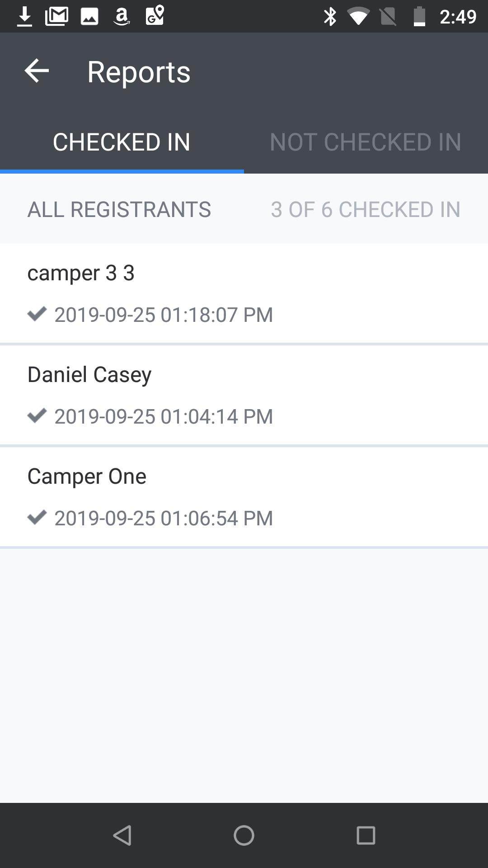Tap the Google Maps notification icon

point(155,16)
